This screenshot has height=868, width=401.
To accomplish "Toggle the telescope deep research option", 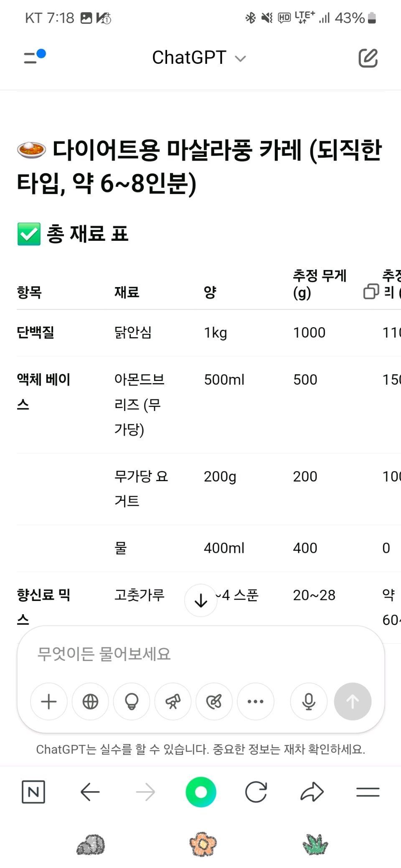I will click(x=173, y=701).
